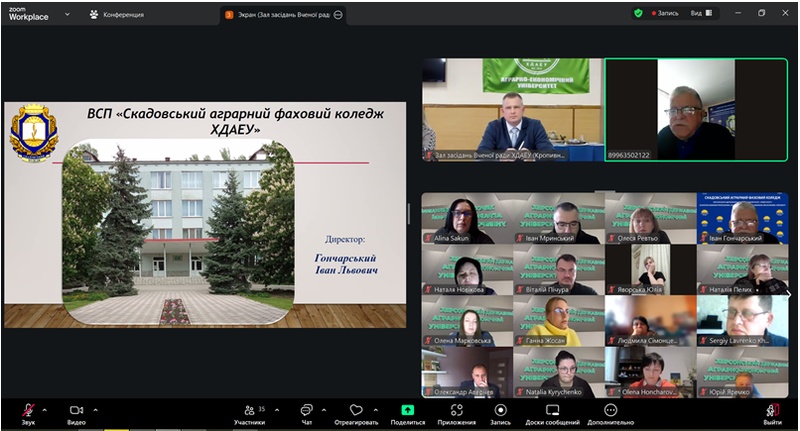Expand the Zoom Workplace dropdown chevron

point(67,14)
